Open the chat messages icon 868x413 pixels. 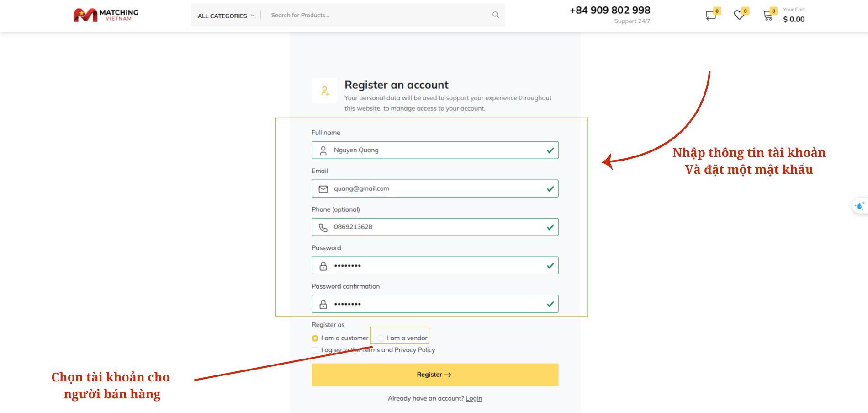coord(710,16)
